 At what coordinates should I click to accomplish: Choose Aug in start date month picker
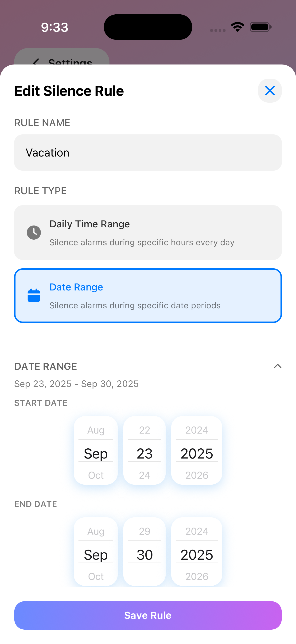96,430
